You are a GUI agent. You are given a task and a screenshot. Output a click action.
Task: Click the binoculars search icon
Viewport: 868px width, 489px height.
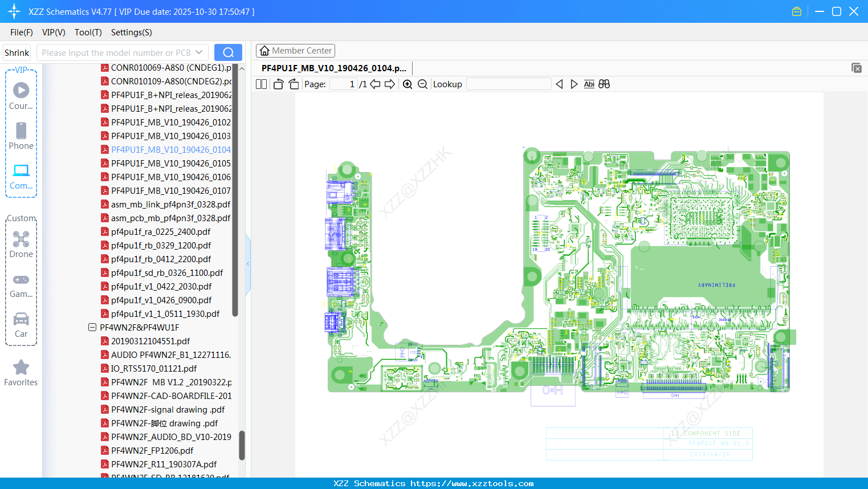click(604, 84)
